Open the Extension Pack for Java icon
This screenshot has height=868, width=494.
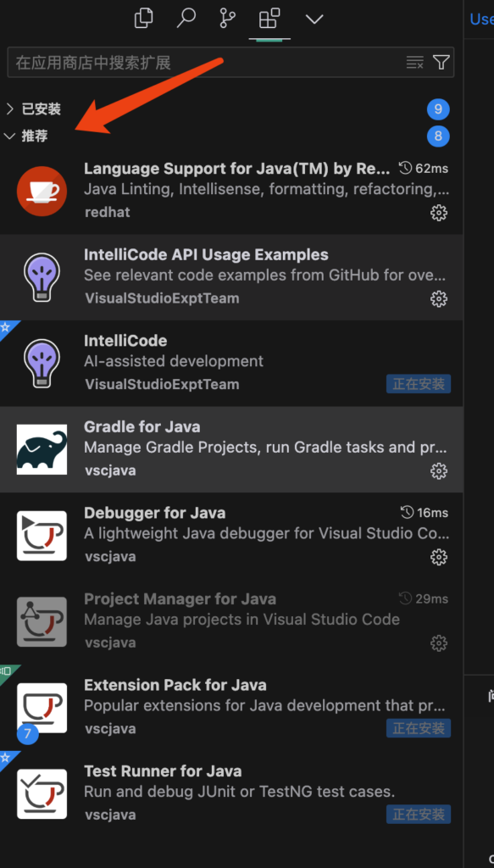coord(42,708)
